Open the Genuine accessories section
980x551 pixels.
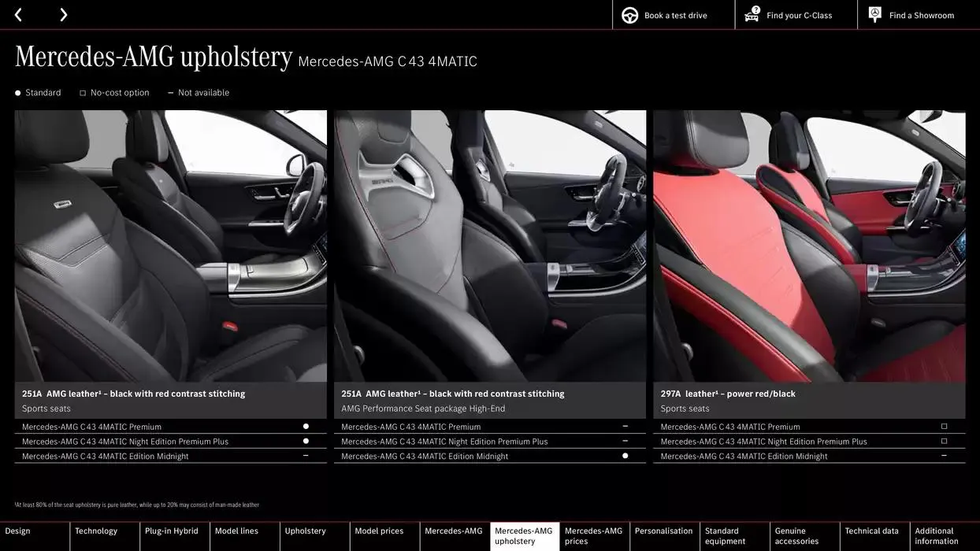796,536
